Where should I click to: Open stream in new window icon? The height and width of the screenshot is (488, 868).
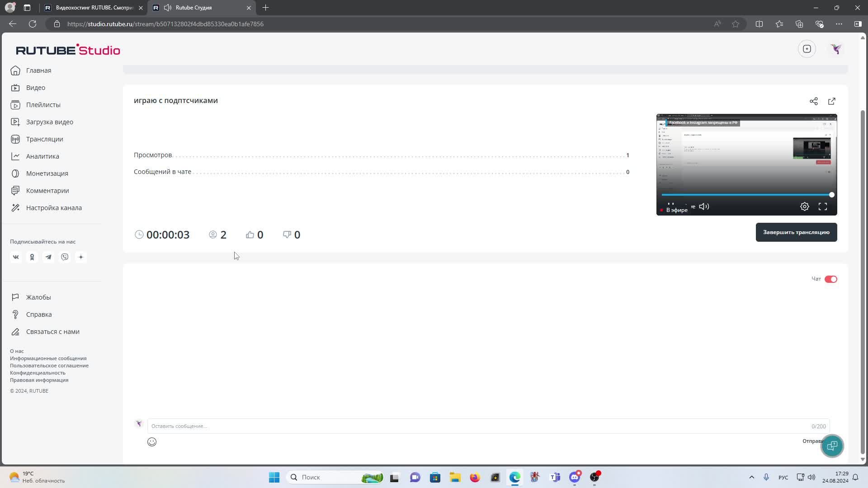coord(831,101)
